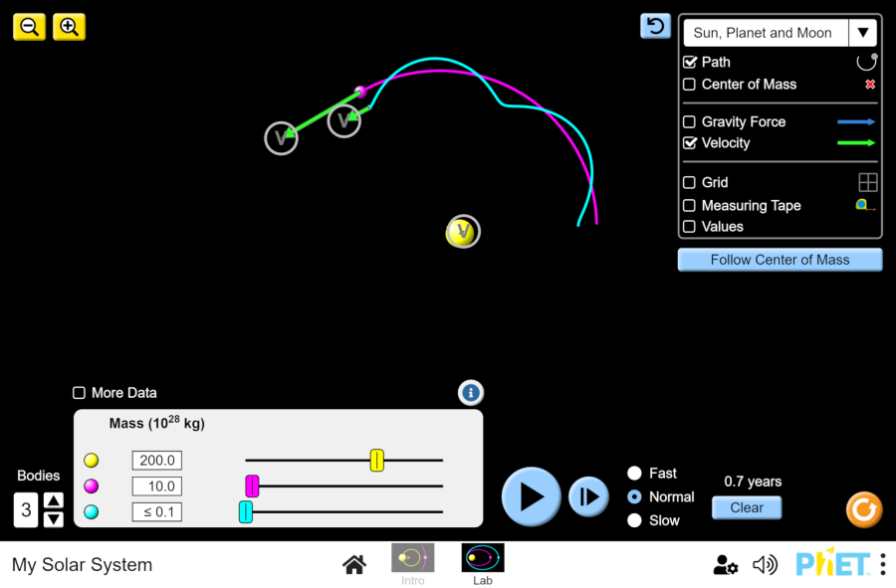Click the yellow body mass field 200.0
Viewport: 896px width, 588px height.
click(157, 460)
